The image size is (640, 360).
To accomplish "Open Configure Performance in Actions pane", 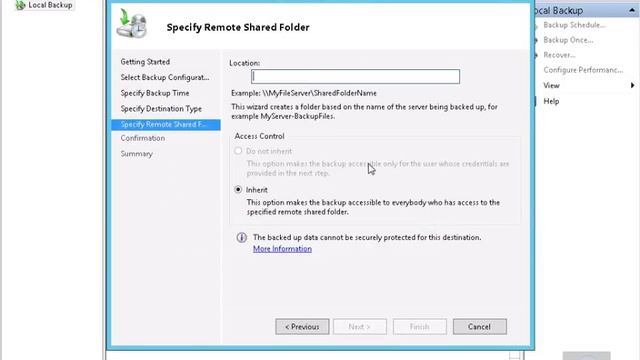I will tap(583, 70).
